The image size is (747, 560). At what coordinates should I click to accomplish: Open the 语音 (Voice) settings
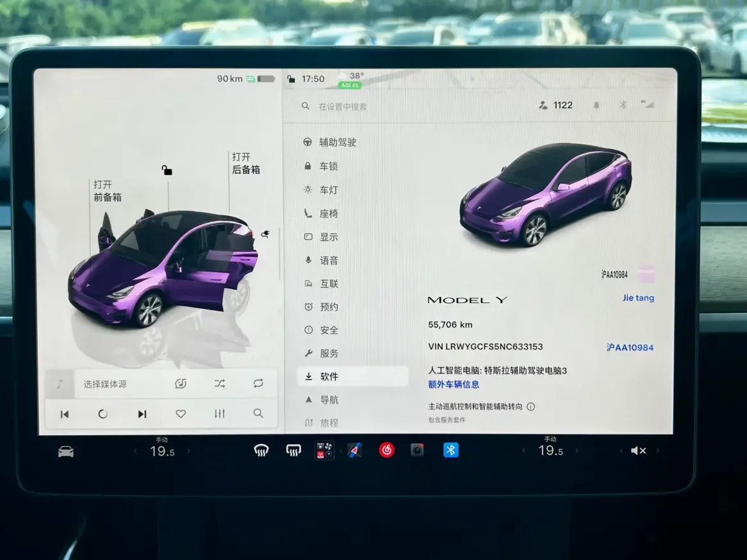(x=320, y=260)
